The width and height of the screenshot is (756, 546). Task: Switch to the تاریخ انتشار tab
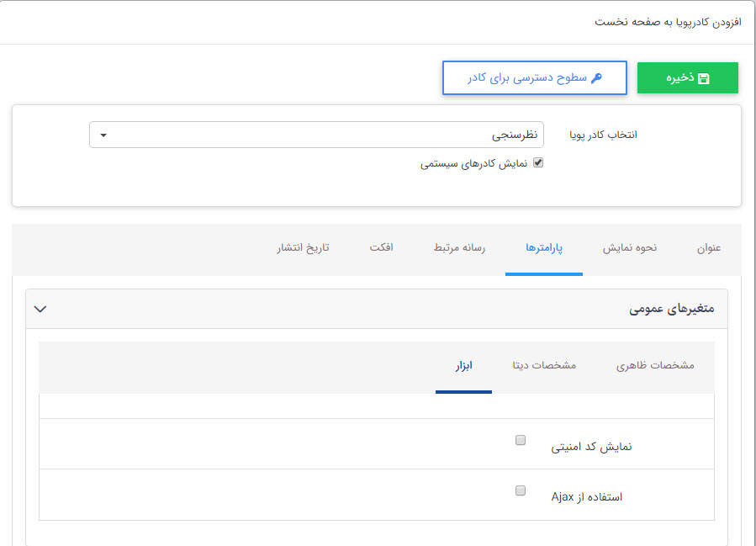click(x=303, y=248)
